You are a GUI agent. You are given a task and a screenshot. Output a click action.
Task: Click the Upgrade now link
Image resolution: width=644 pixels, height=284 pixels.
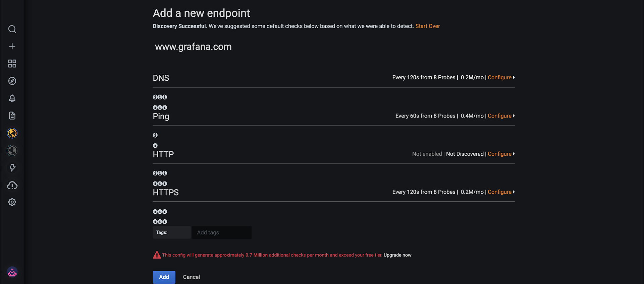coord(397,255)
